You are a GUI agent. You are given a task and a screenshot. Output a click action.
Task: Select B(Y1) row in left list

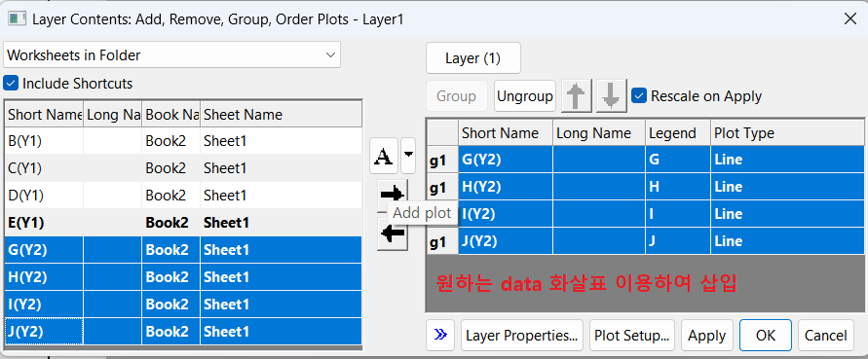pyautogui.click(x=183, y=141)
